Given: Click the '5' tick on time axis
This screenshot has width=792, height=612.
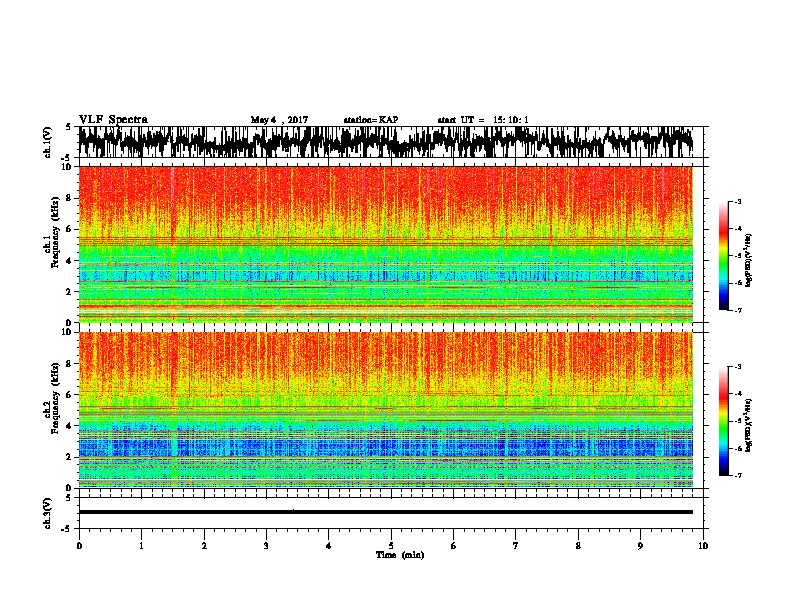Looking at the screenshot, I should coord(391,545).
